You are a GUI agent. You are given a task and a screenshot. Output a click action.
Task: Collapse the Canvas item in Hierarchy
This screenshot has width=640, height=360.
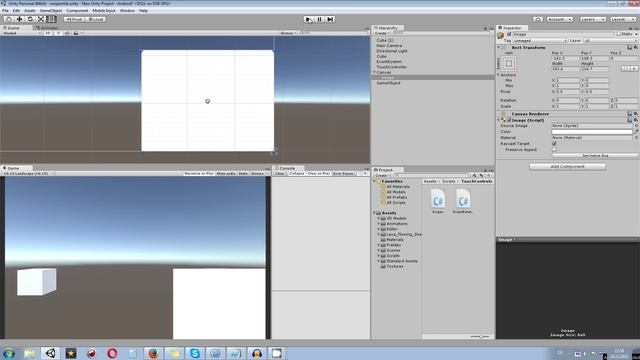[x=374, y=72]
